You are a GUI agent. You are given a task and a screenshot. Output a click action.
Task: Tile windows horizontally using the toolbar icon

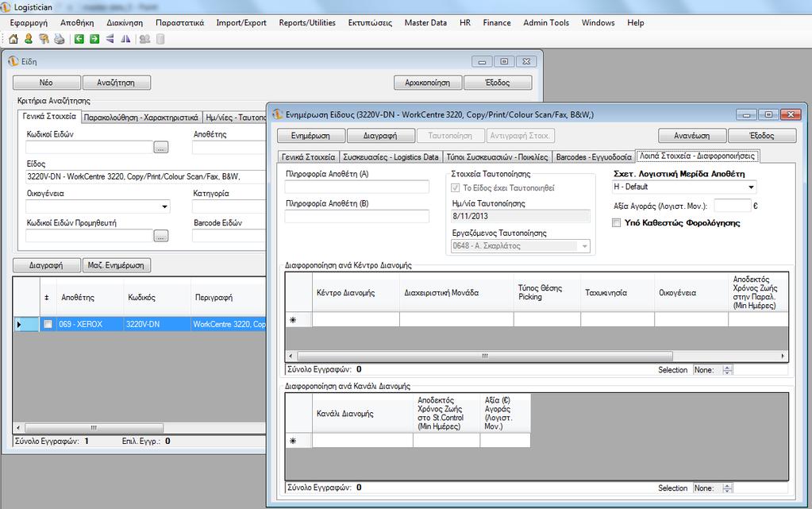110,39
